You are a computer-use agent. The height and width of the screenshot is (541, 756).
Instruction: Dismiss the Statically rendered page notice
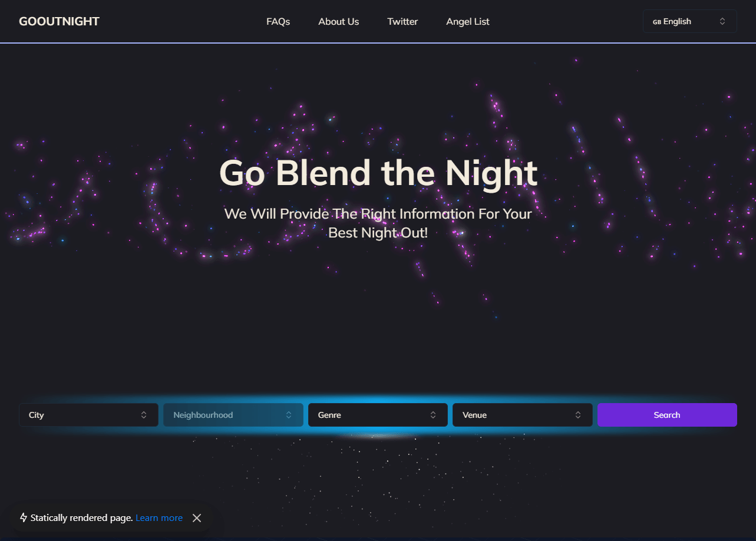pos(197,518)
